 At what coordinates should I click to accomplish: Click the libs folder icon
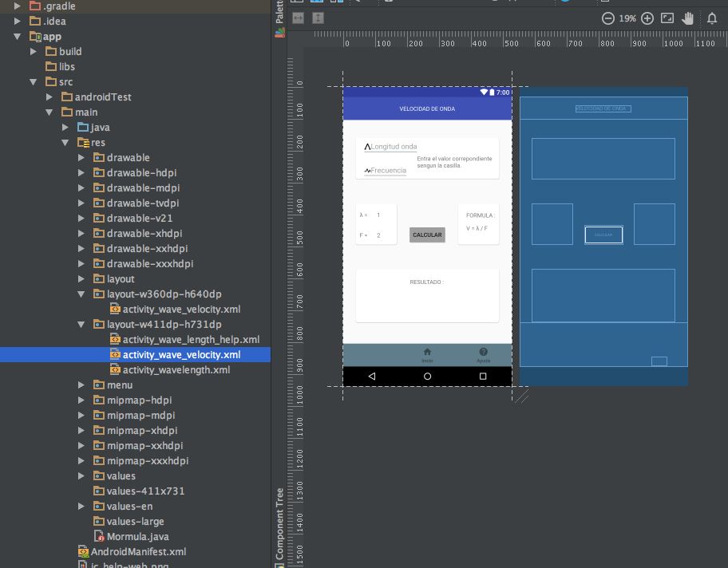pyautogui.click(x=51, y=66)
